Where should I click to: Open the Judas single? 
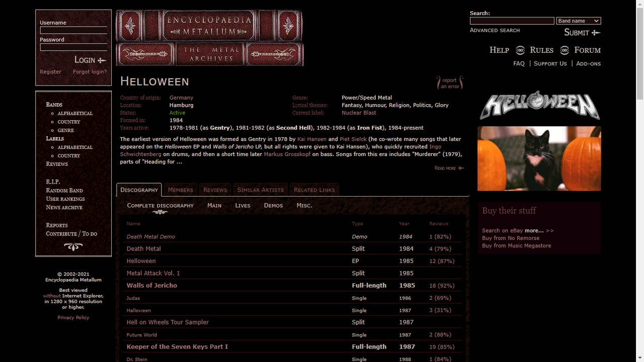click(x=133, y=298)
